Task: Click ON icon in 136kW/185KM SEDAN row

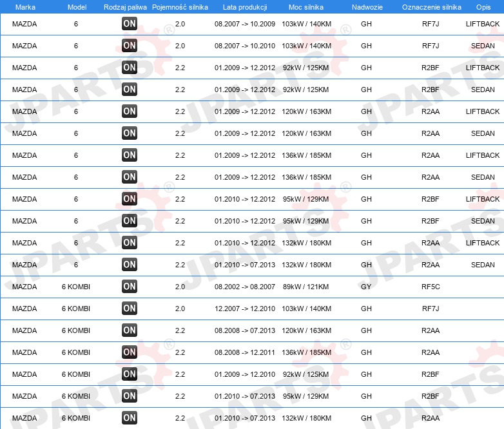Action: click(130, 176)
